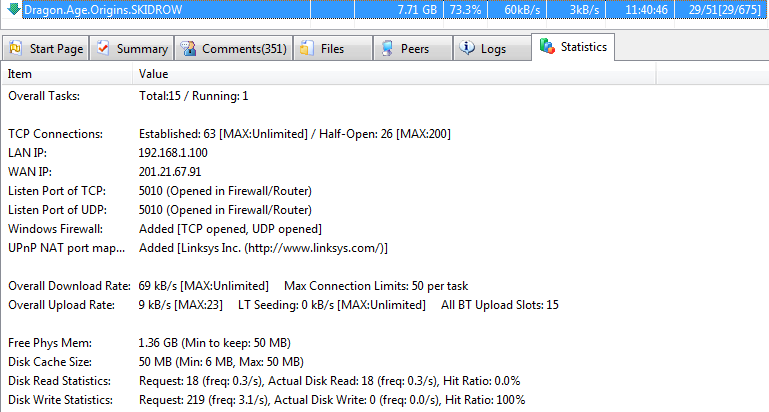Click the Comments tab icon
The height and width of the screenshot is (412, 769).
(x=188, y=48)
